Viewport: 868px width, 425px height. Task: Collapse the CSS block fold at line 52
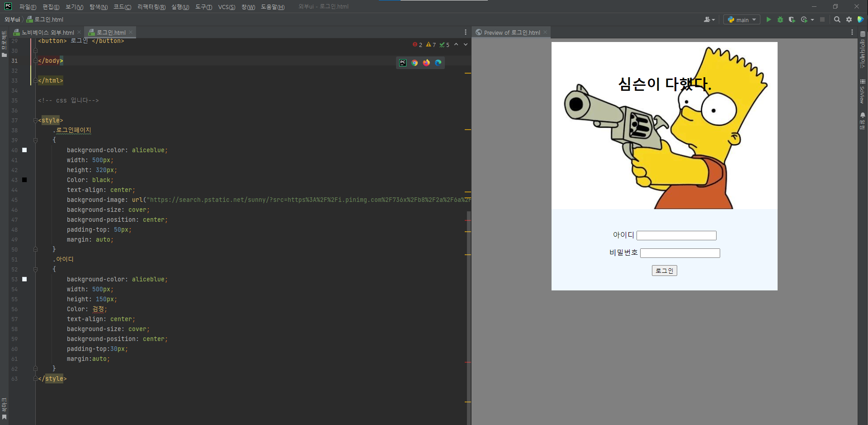[x=35, y=270]
